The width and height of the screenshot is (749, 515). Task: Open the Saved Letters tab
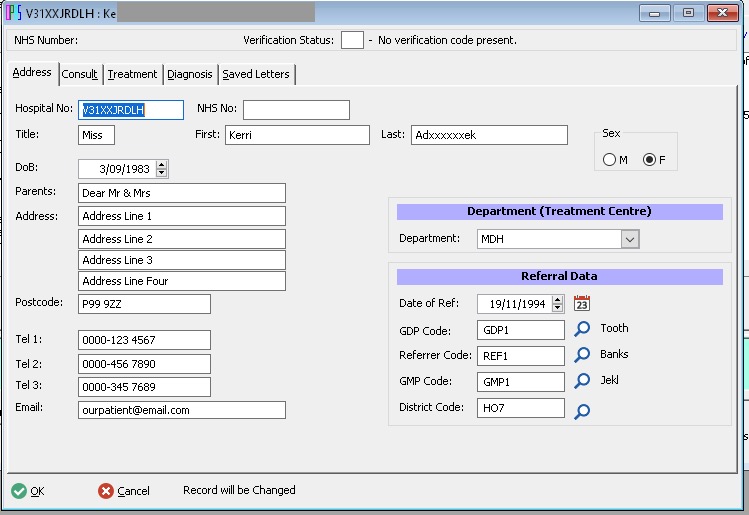tap(256, 75)
